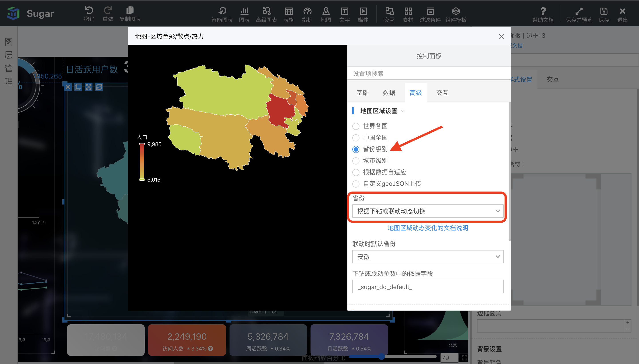Click the zoom percentage field showing 79
This screenshot has width=639, height=364.
coord(449,358)
